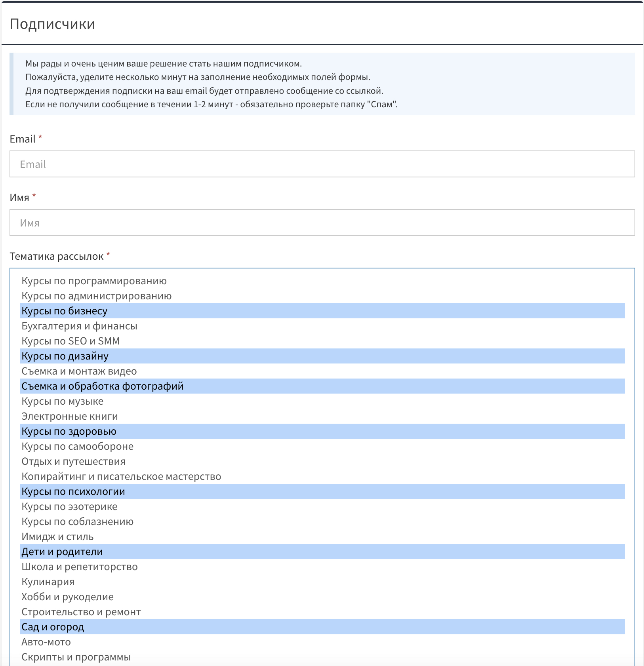This screenshot has width=644, height=666.
Task: Deselect Курсы по бизнесу option
Action: point(65,311)
